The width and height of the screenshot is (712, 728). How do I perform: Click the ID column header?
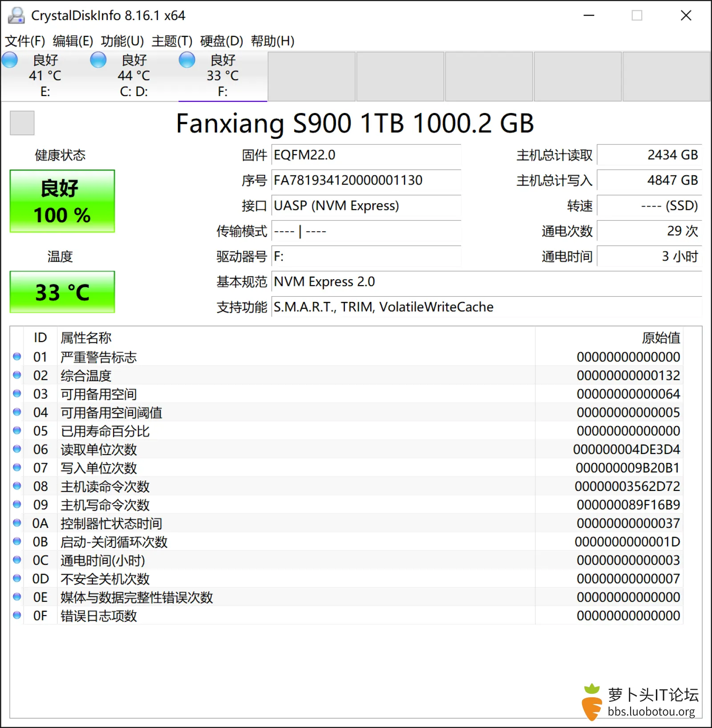(x=40, y=338)
